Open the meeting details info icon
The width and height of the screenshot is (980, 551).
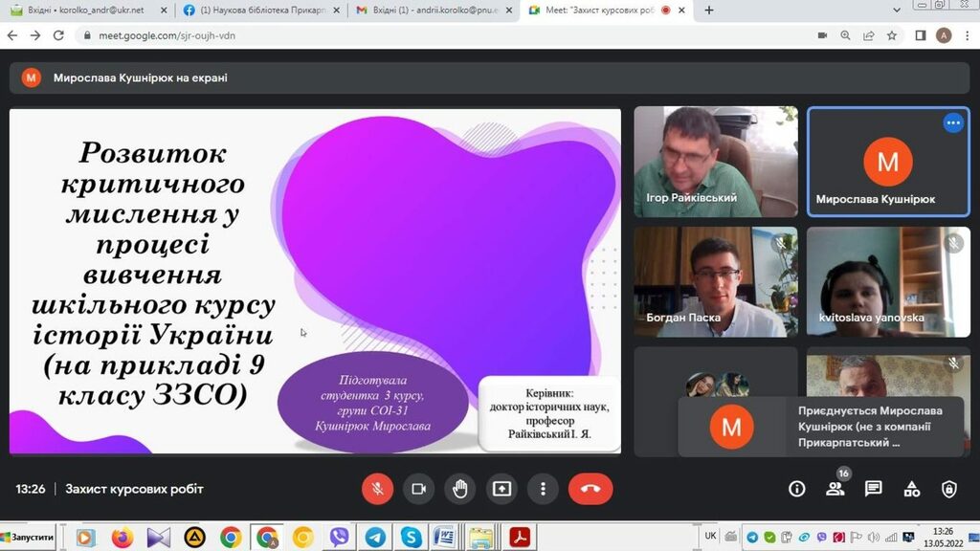[796, 489]
